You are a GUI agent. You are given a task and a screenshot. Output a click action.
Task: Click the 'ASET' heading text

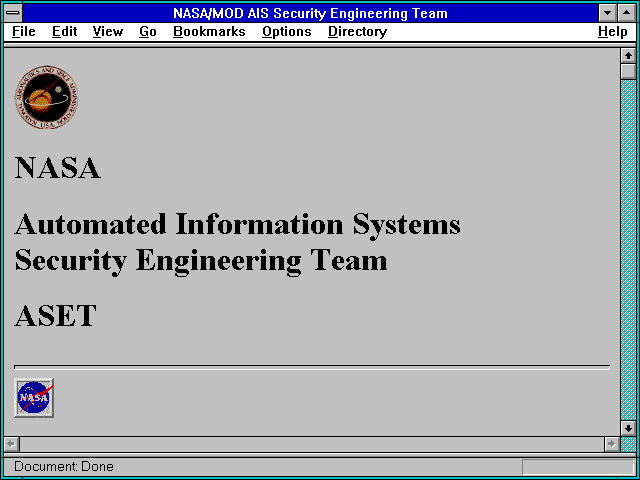coord(56,316)
